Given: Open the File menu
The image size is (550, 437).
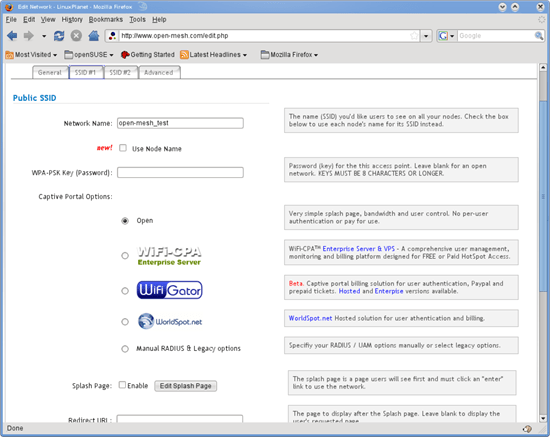Looking at the screenshot, I should [11, 20].
